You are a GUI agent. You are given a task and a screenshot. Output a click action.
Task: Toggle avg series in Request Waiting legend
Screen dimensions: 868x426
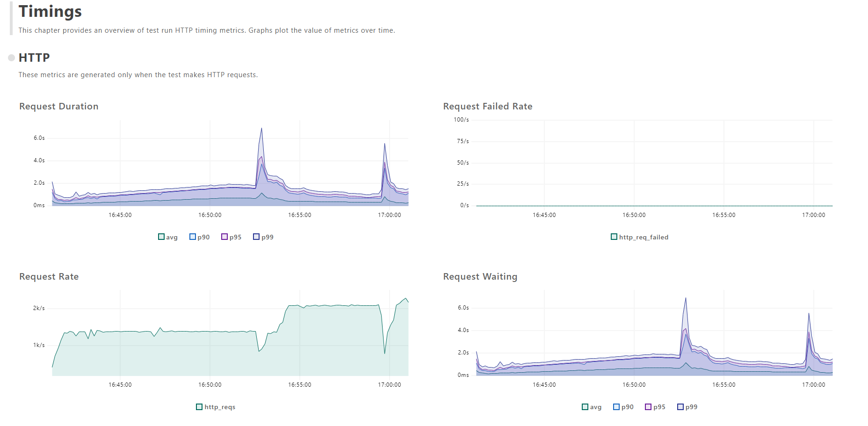pyautogui.click(x=592, y=407)
